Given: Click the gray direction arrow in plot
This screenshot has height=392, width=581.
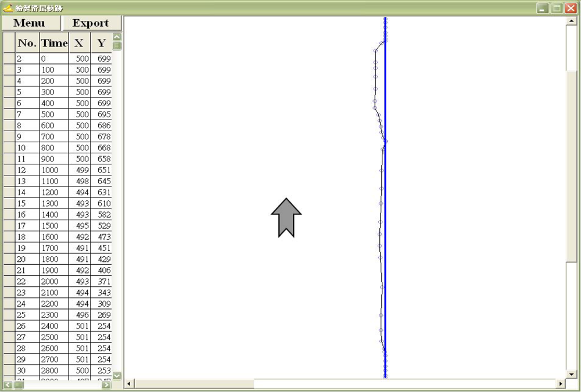Looking at the screenshot, I should 286,218.
